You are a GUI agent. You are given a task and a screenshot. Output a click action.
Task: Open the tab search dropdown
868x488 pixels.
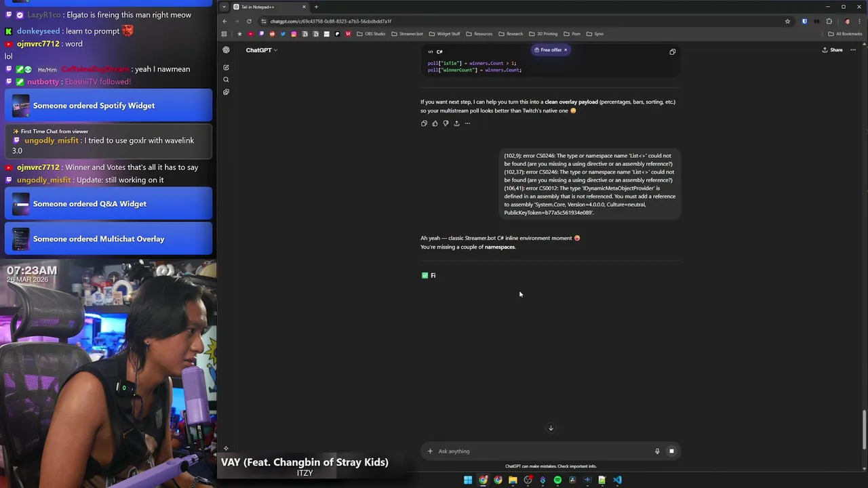tap(224, 7)
